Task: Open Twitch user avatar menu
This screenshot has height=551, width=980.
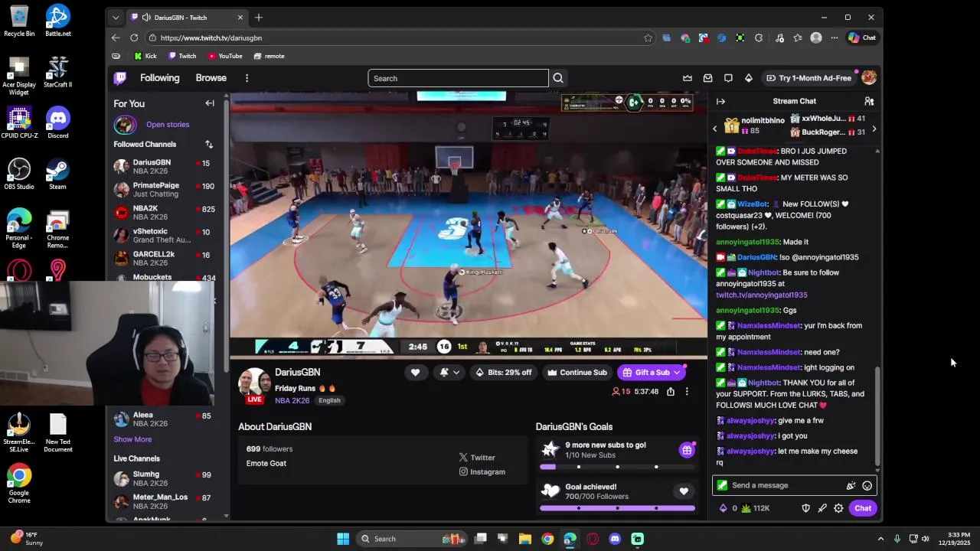Action: pyautogui.click(x=869, y=78)
